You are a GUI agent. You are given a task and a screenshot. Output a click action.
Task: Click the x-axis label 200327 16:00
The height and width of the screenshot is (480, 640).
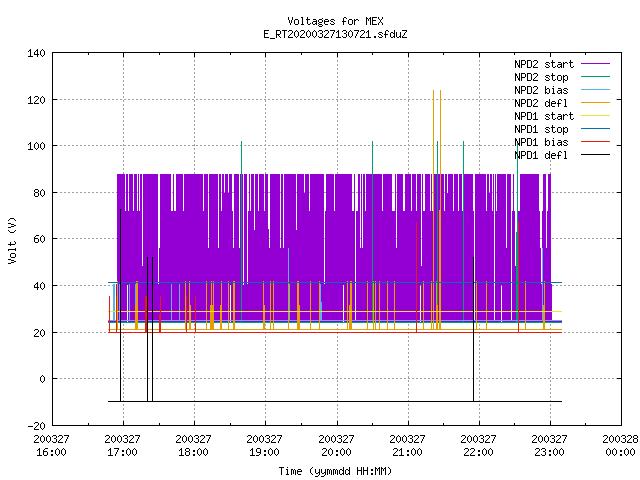(x=51, y=446)
